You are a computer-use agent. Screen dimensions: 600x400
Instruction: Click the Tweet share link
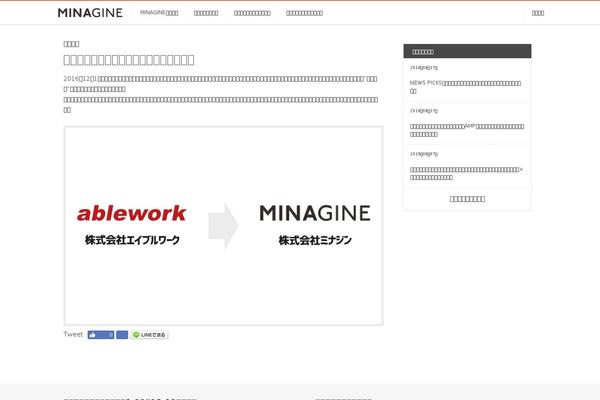[x=73, y=335]
